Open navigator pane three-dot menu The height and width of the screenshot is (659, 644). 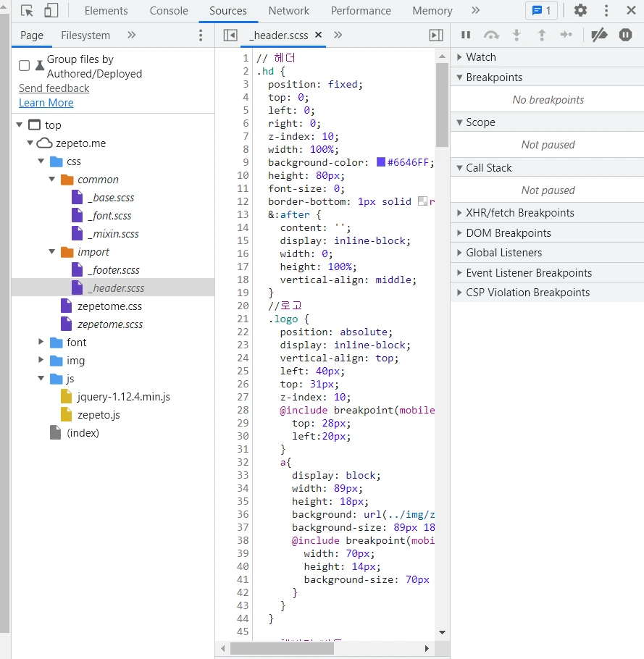(201, 35)
